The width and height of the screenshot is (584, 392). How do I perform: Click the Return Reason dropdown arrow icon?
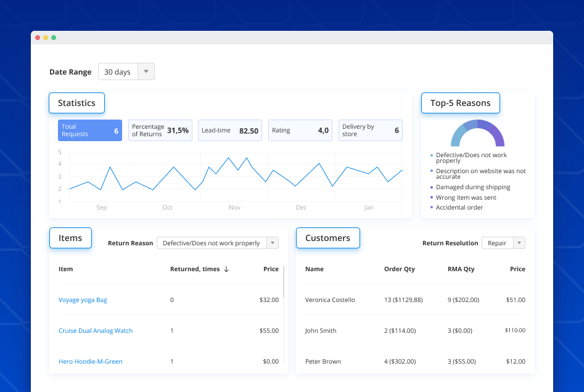pos(272,243)
